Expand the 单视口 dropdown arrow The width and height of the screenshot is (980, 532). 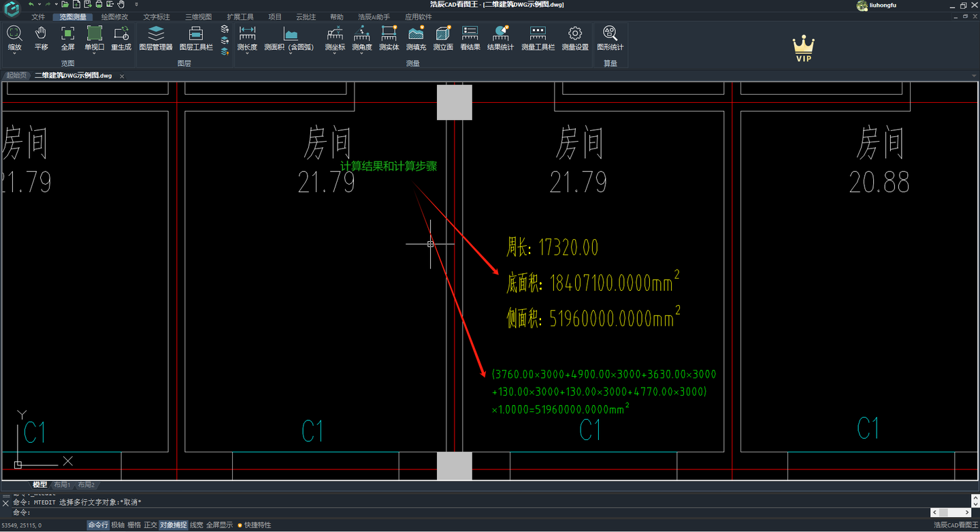(x=95, y=53)
